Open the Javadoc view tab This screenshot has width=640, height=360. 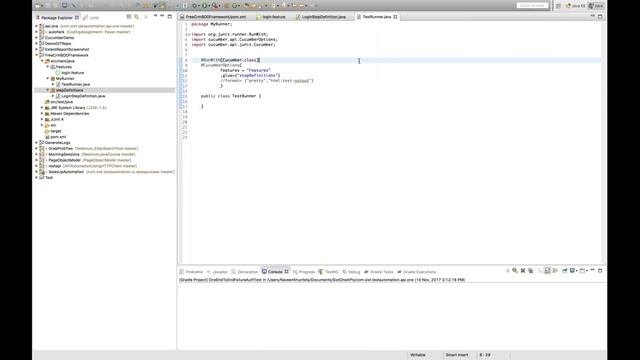pyautogui.click(x=217, y=272)
